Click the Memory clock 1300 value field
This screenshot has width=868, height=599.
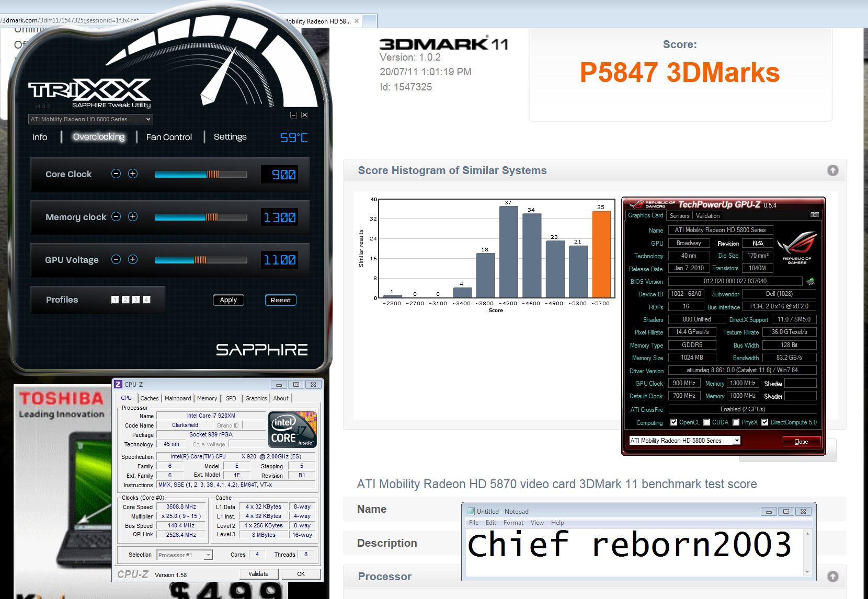280,217
